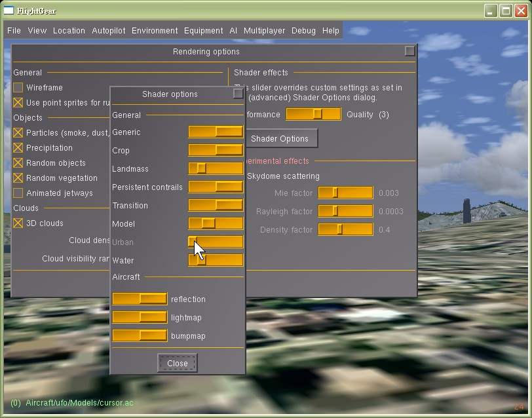The width and height of the screenshot is (532, 418).
Task: Click the 'Shader options' dialog title
Action: tap(170, 94)
